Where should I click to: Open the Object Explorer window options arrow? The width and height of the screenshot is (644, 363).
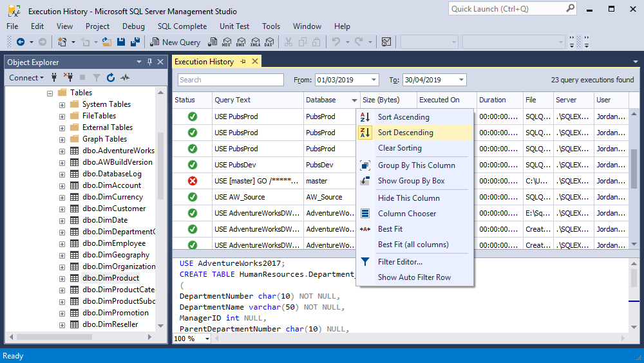point(139,62)
